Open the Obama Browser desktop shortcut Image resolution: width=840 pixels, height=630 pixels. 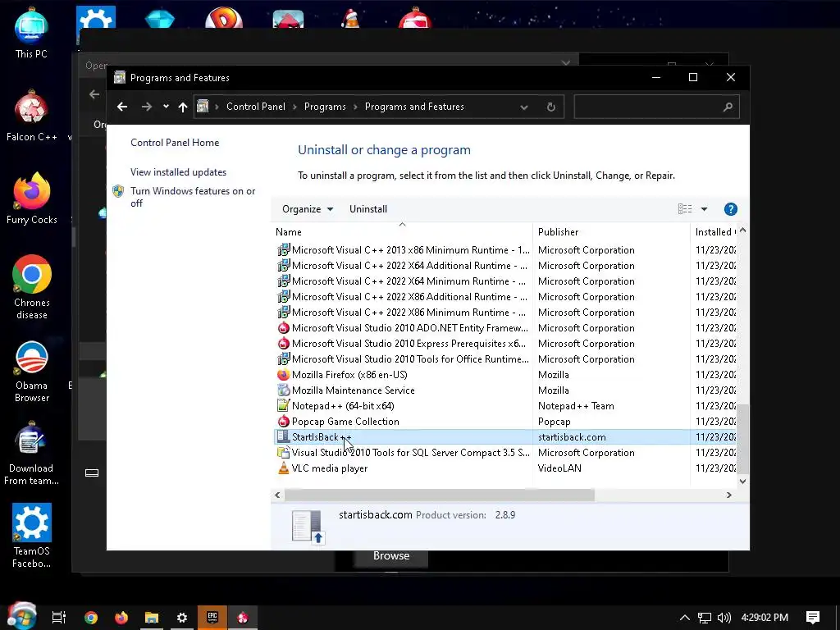(32, 371)
